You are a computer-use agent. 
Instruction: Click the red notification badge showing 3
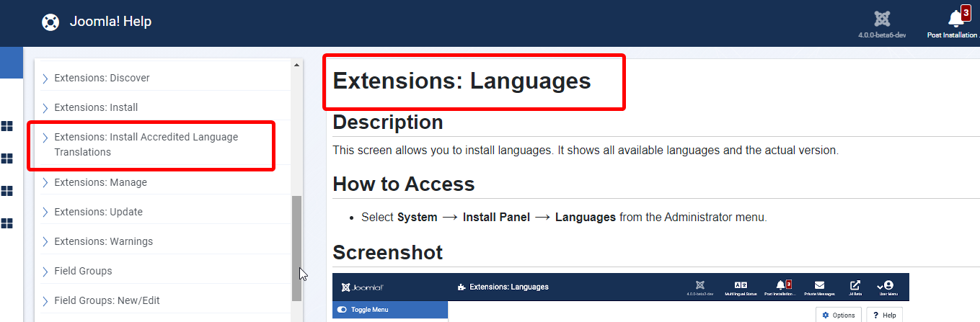[966, 12]
